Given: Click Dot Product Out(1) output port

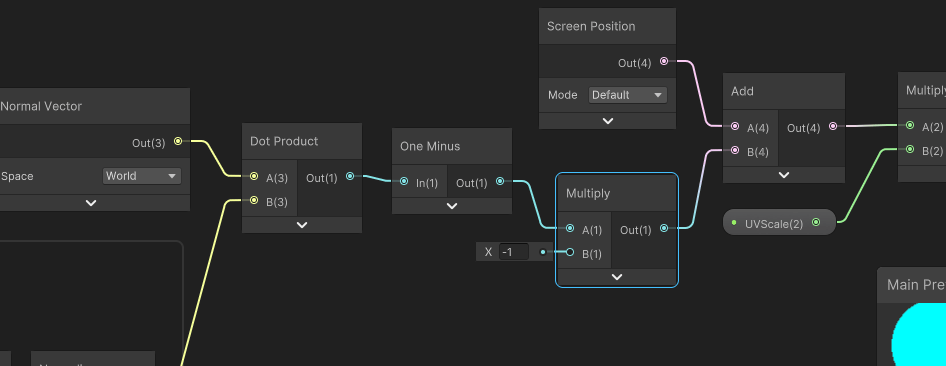Looking at the screenshot, I should point(350,176).
